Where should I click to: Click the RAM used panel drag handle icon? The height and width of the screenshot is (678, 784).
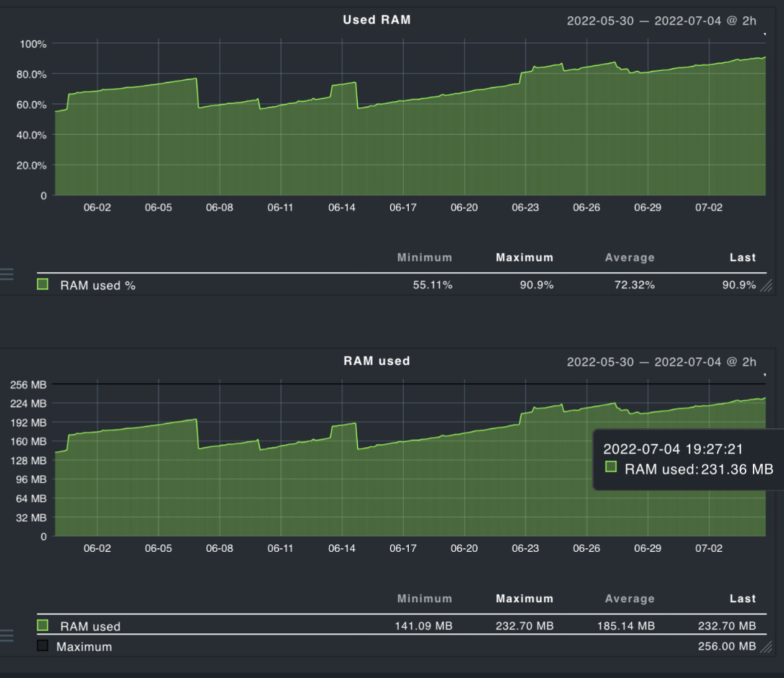pos(7,635)
